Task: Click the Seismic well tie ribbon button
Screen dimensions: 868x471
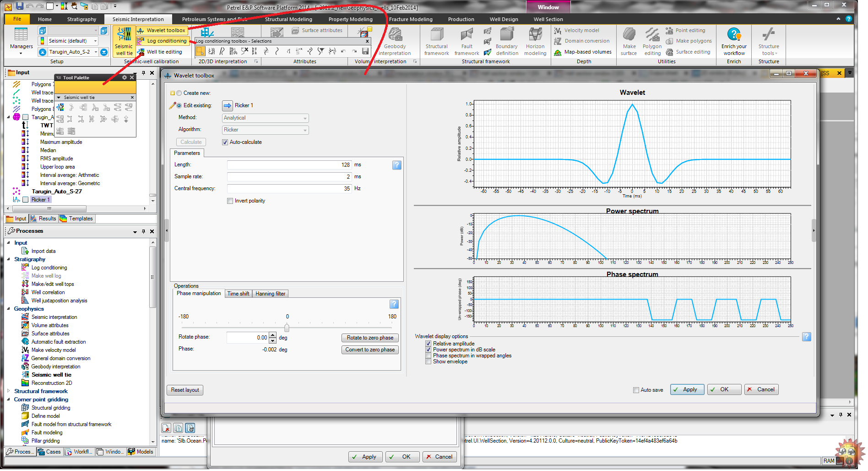Action: click(x=124, y=41)
